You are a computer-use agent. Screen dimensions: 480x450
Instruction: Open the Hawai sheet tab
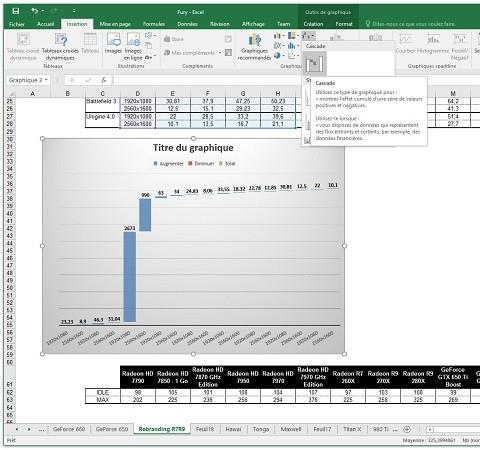coord(233,429)
